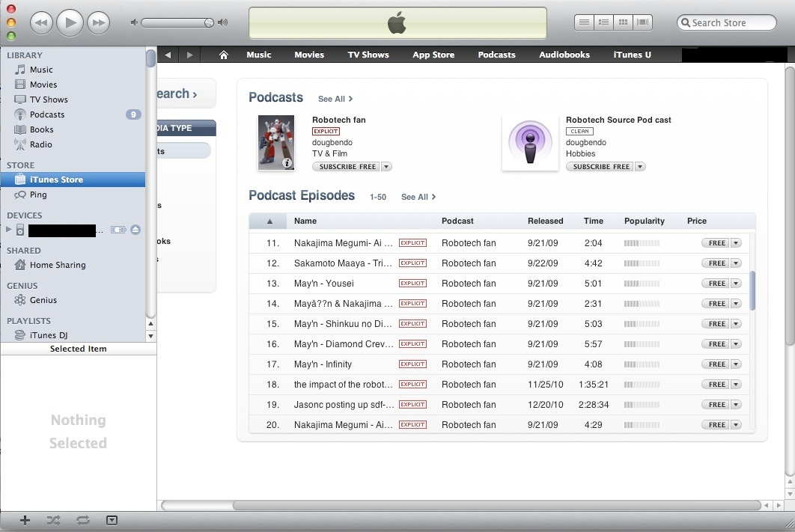
Task: Go back in iTunes Store
Action: click(x=168, y=55)
